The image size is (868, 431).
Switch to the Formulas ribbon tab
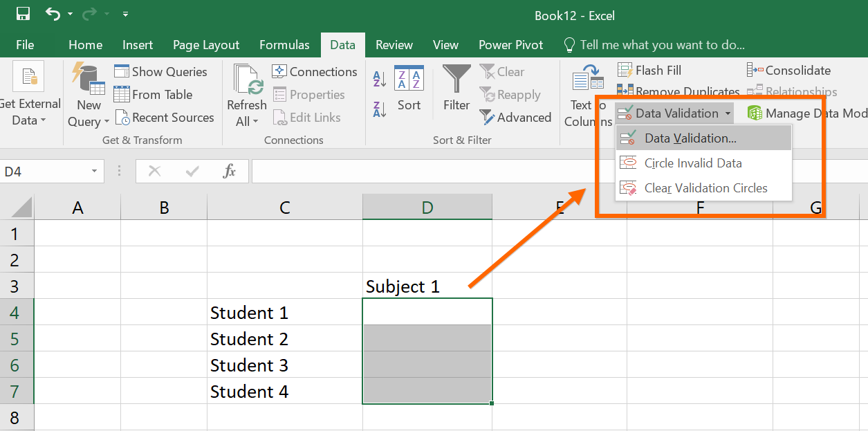click(x=284, y=45)
